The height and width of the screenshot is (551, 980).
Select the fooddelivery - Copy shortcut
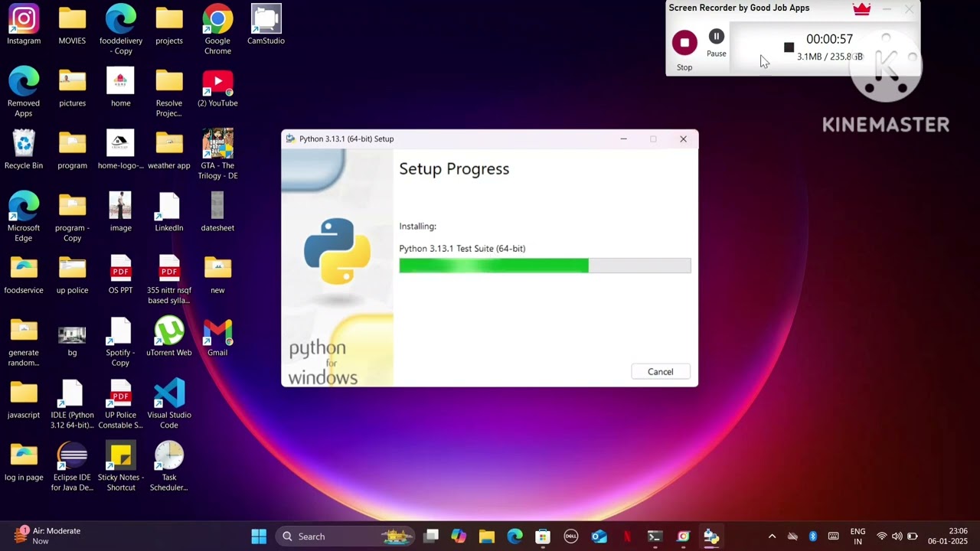121,30
